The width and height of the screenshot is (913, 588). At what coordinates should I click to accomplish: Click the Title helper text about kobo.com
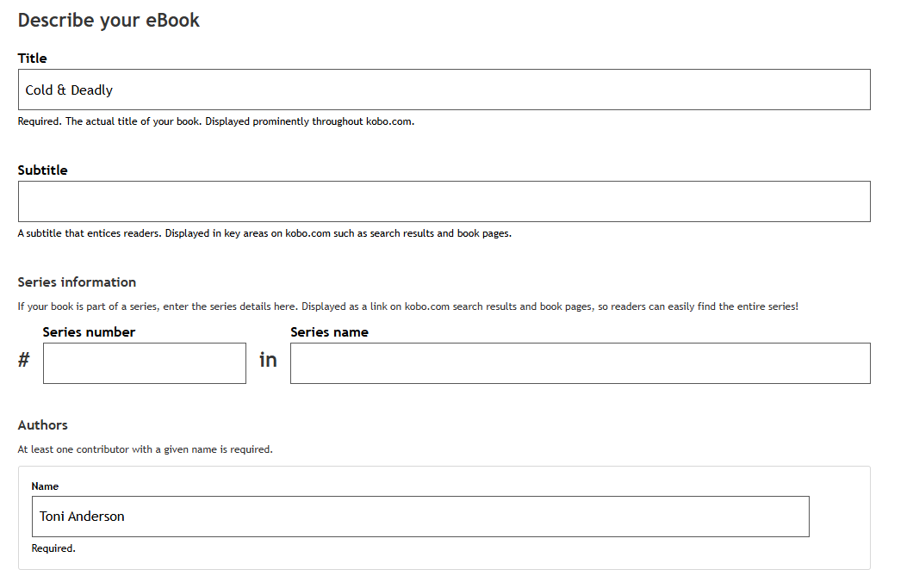(216, 121)
